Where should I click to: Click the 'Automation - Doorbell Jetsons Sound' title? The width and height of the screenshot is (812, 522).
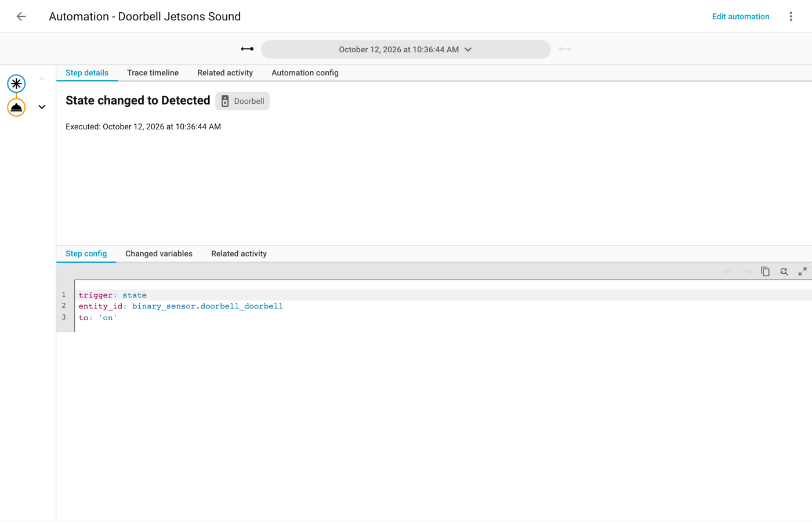145,16
